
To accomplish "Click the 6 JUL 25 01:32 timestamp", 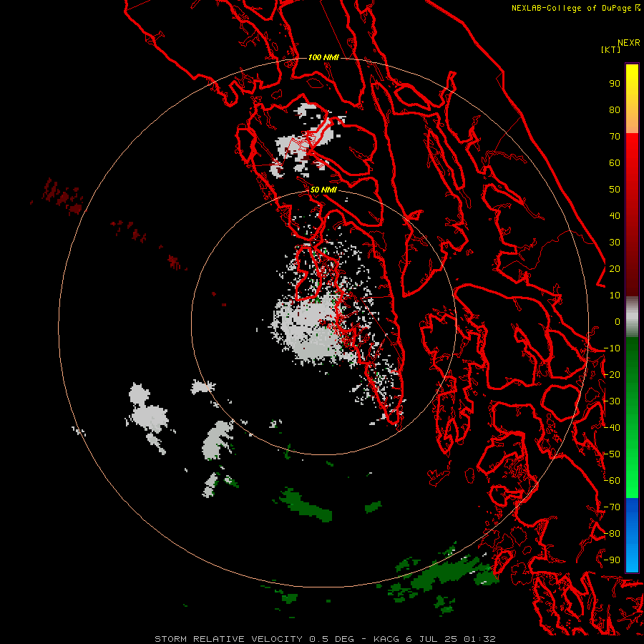I will tap(451, 639).
